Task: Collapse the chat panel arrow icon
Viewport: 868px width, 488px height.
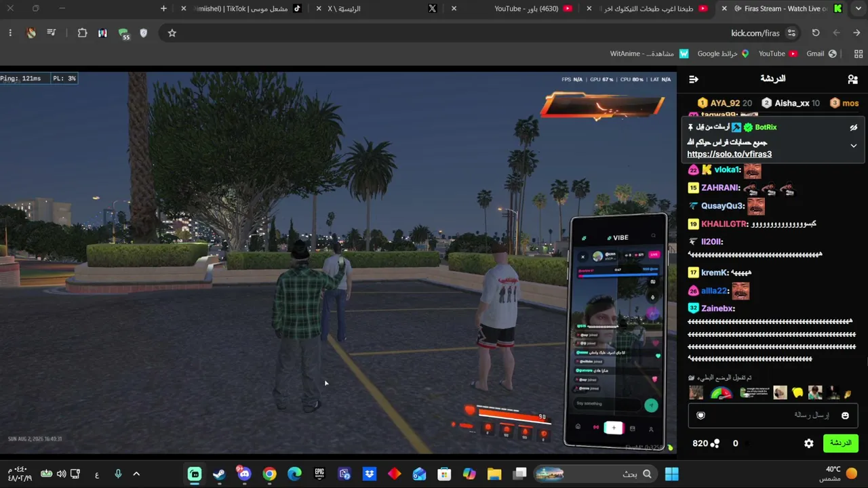Action: click(693, 79)
